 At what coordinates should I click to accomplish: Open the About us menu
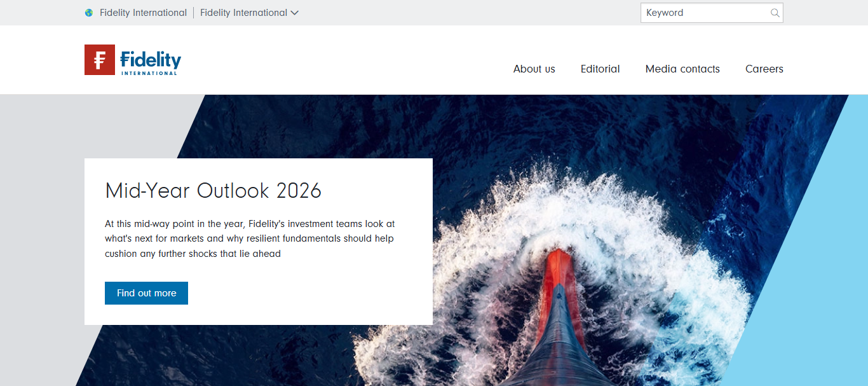(534, 69)
